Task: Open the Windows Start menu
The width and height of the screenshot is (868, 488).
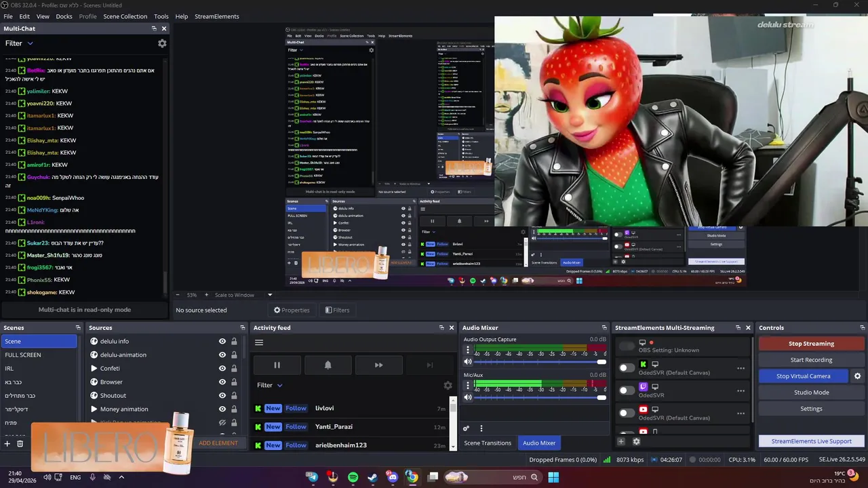Action: tap(553, 477)
